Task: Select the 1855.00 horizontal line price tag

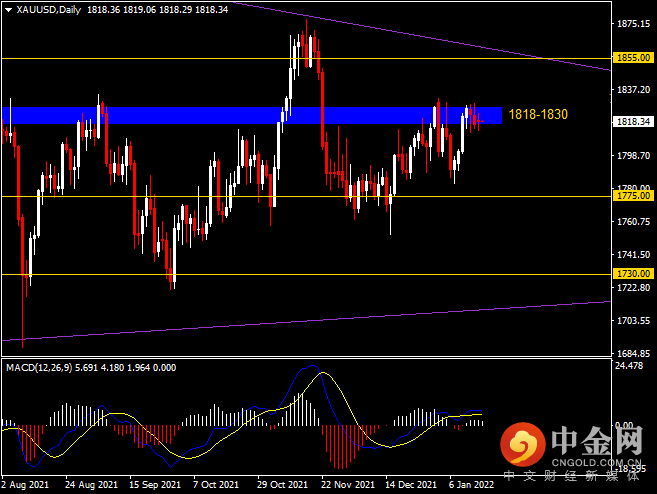Action: click(634, 57)
